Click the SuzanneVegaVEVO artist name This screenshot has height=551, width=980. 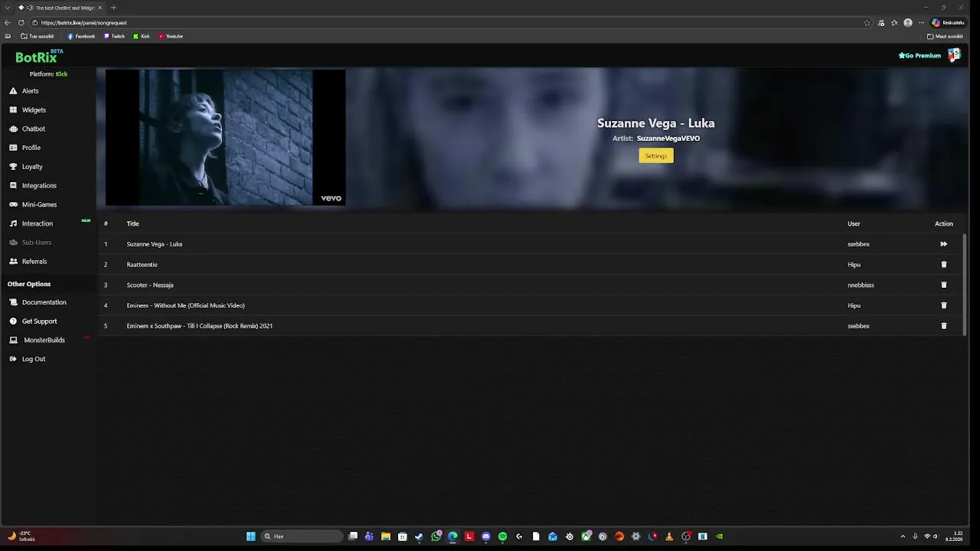[668, 139]
